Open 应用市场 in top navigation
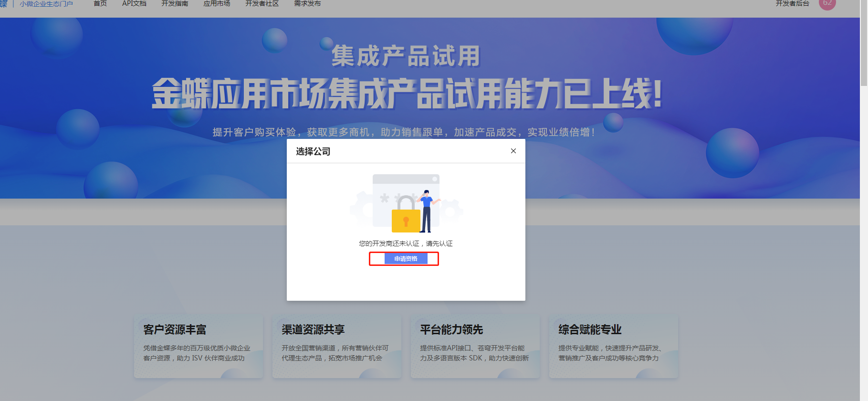This screenshot has height=401, width=868. (x=217, y=4)
